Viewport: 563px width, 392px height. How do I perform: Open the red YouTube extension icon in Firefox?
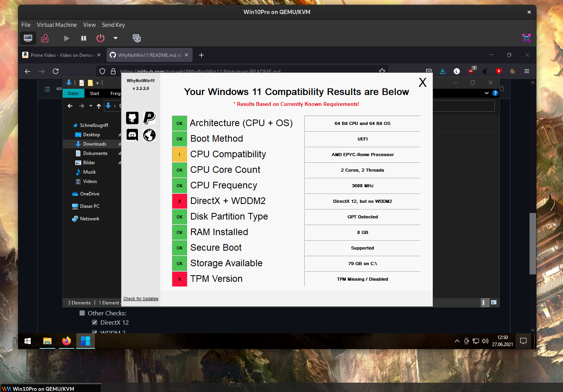499,71
